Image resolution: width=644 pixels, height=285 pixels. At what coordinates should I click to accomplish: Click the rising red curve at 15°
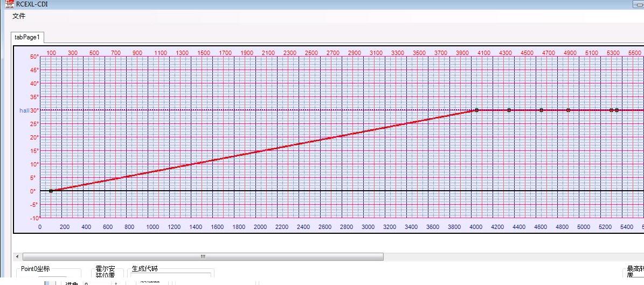click(263, 150)
